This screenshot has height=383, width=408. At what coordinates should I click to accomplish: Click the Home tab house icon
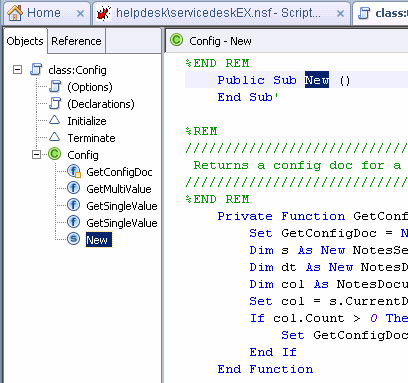[x=15, y=13]
